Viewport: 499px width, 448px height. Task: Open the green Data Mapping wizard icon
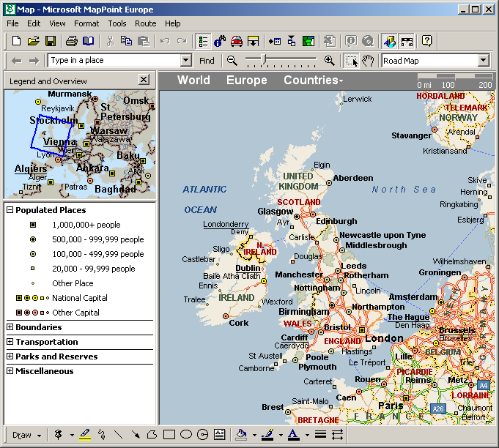tap(308, 41)
